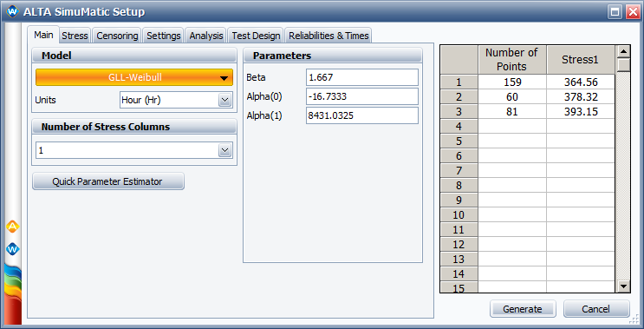Select row header 10 in table

459,215
